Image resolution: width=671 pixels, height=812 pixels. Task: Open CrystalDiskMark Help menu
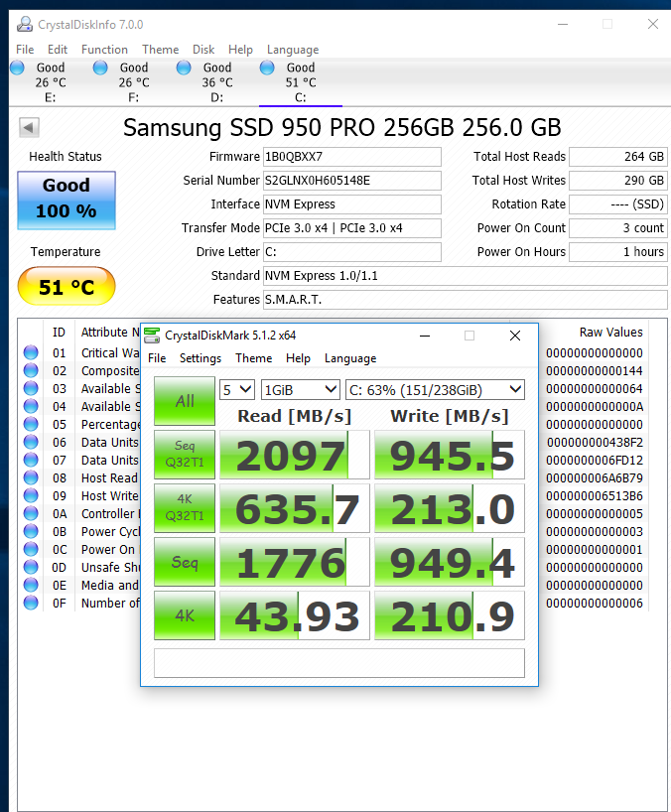pos(298,358)
